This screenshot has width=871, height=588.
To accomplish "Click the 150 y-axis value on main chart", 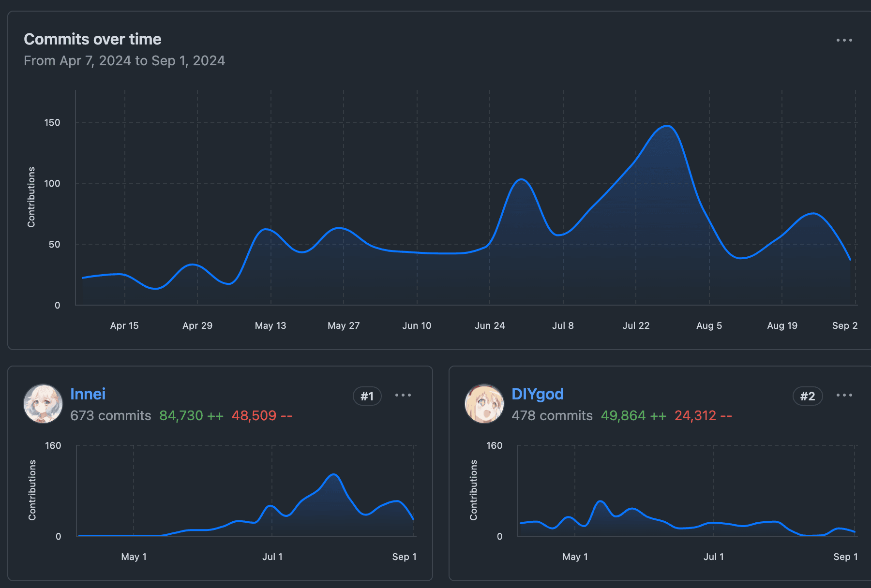I will click(52, 122).
